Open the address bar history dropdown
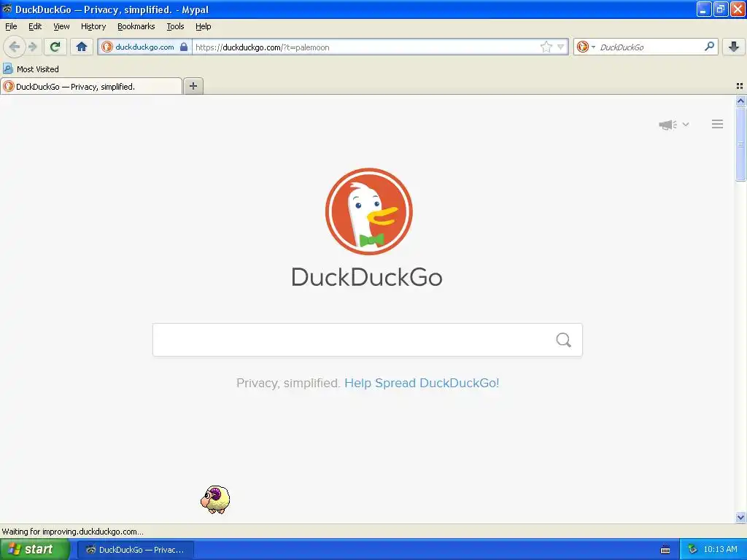 click(561, 47)
